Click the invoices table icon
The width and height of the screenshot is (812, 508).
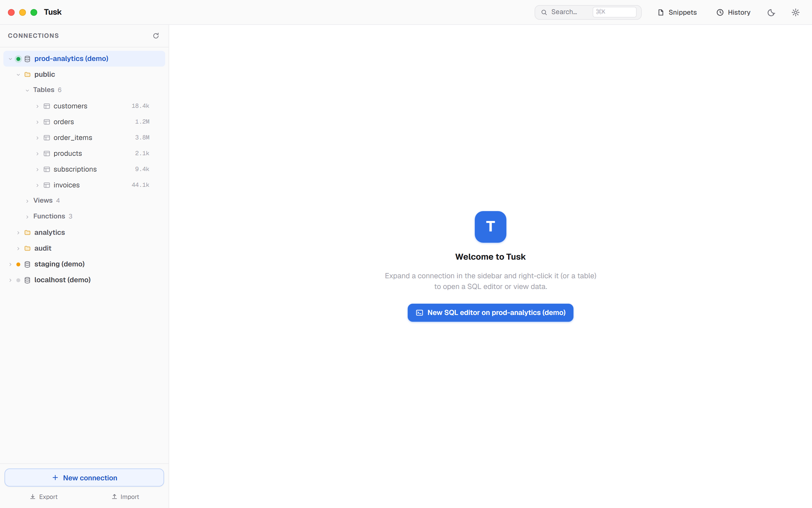point(47,185)
